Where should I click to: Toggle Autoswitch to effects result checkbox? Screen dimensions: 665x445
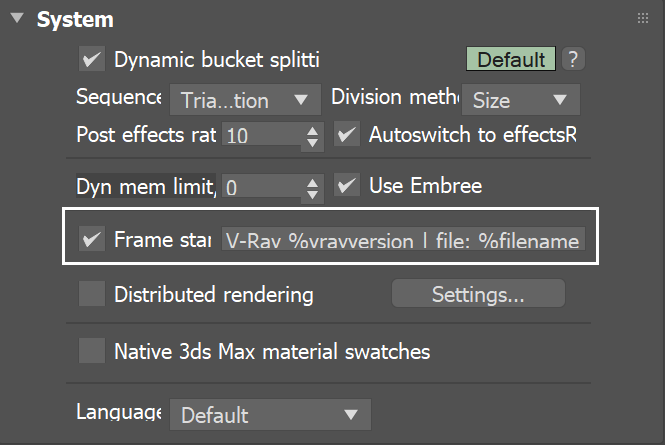click(x=347, y=134)
